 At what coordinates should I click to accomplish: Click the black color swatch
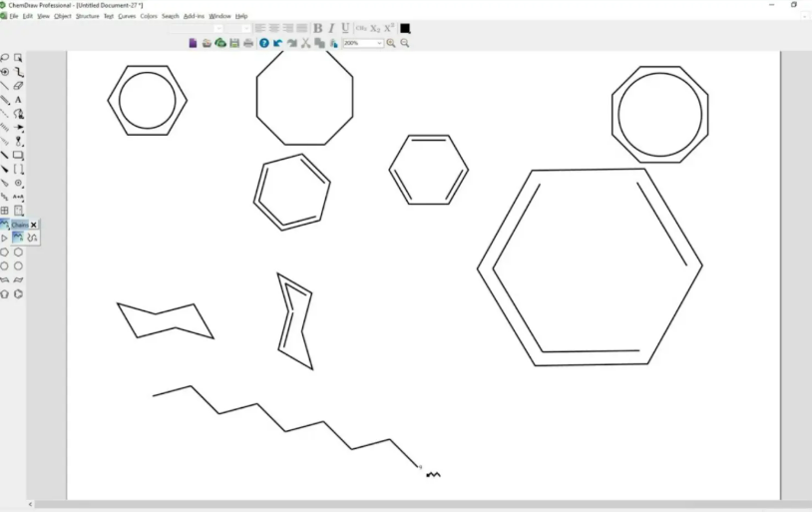coord(405,28)
